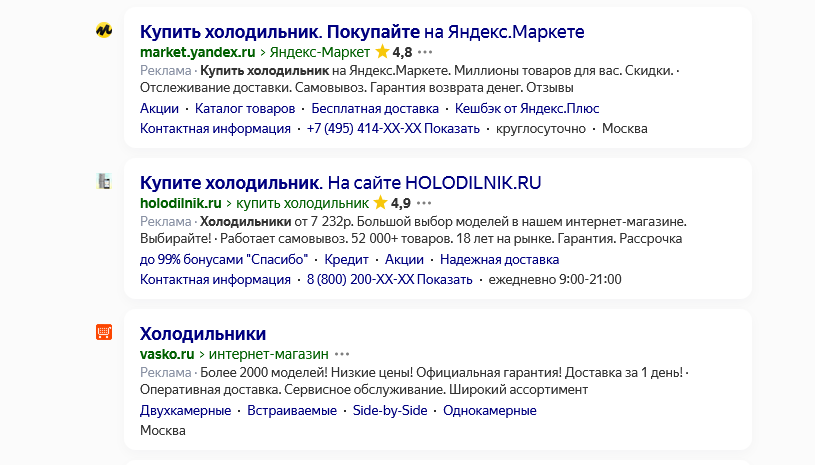
Task: Click the Yandex Market favicon icon
Action: [104, 30]
